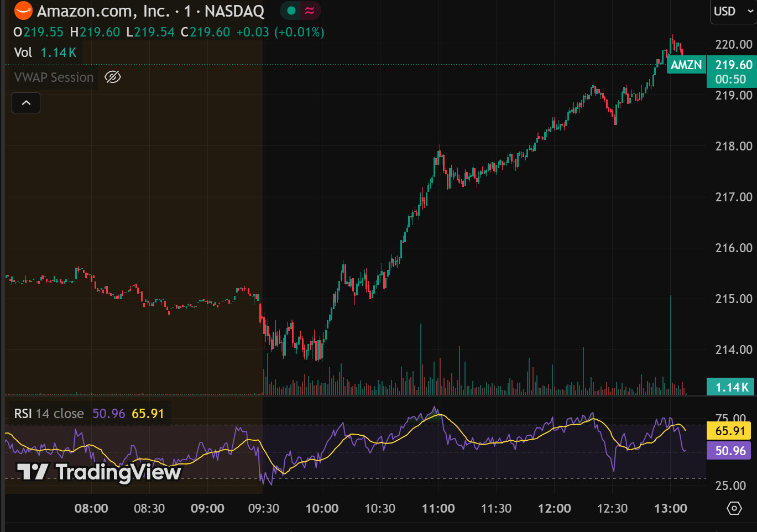Click the 220.00 price scale label
The height and width of the screenshot is (532, 757).
734,44
